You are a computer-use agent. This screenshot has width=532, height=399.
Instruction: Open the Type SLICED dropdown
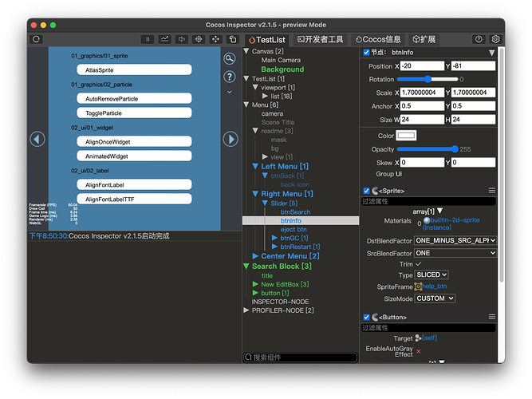pyautogui.click(x=432, y=275)
